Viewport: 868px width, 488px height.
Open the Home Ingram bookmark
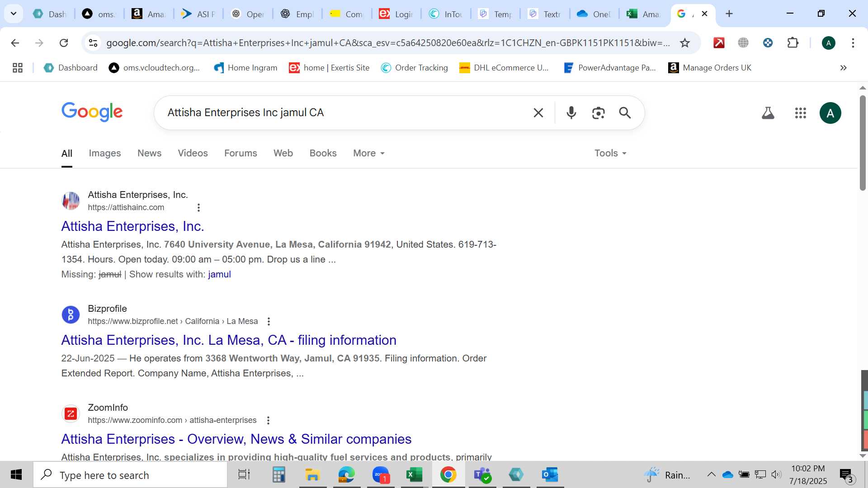[x=245, y=68]
